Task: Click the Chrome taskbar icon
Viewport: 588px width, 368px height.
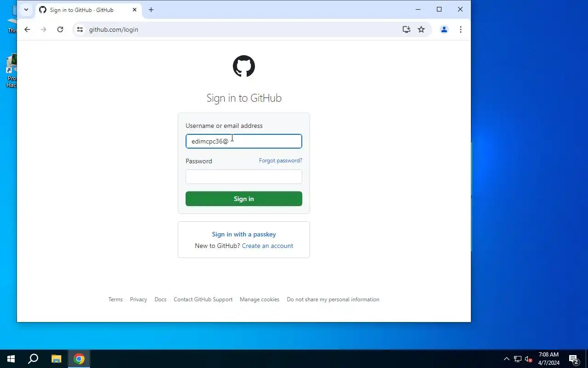Action: tap(79, 359)
